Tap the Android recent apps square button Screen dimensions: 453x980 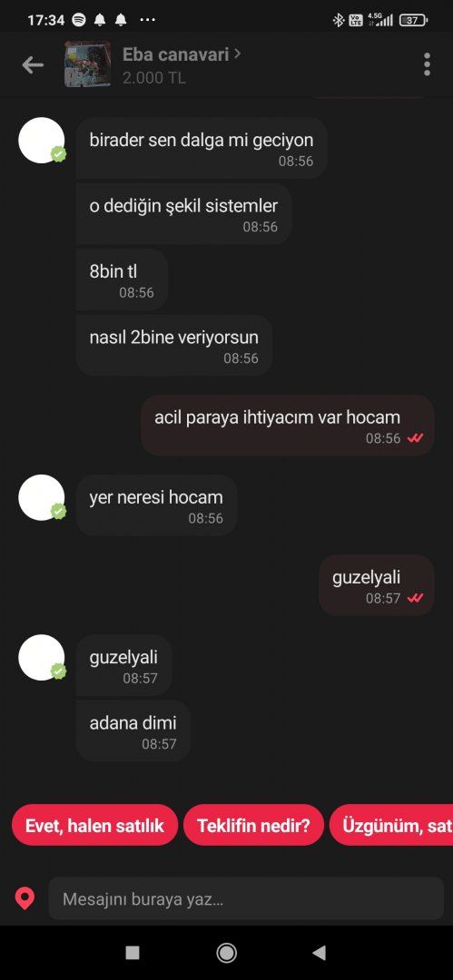tap(132, 953)
